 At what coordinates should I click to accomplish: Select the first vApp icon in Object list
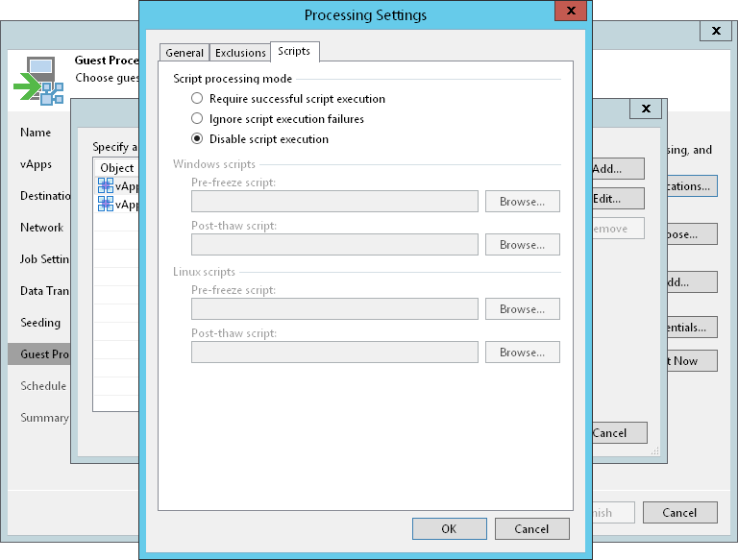tap(106, 185)
